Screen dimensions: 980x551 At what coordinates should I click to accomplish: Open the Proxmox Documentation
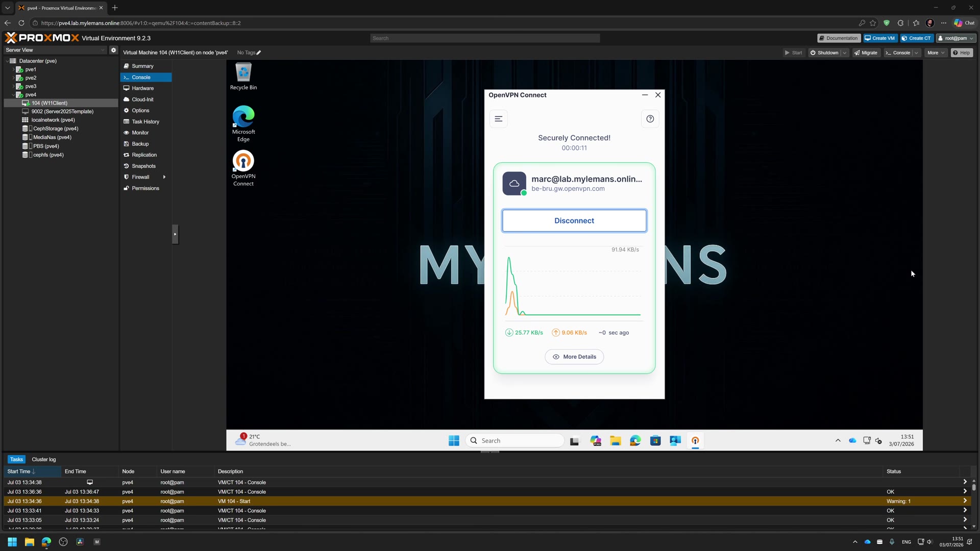839,38
